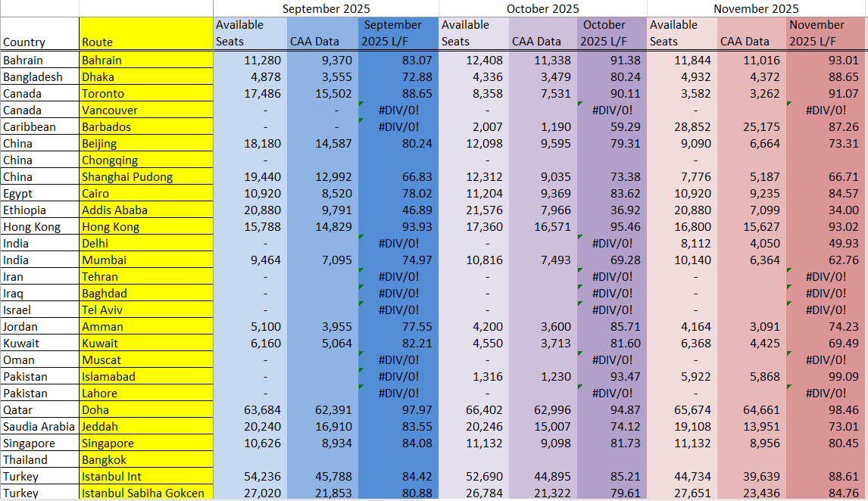Click the Istanbul Int seats value "54,236"

(262, 476)
